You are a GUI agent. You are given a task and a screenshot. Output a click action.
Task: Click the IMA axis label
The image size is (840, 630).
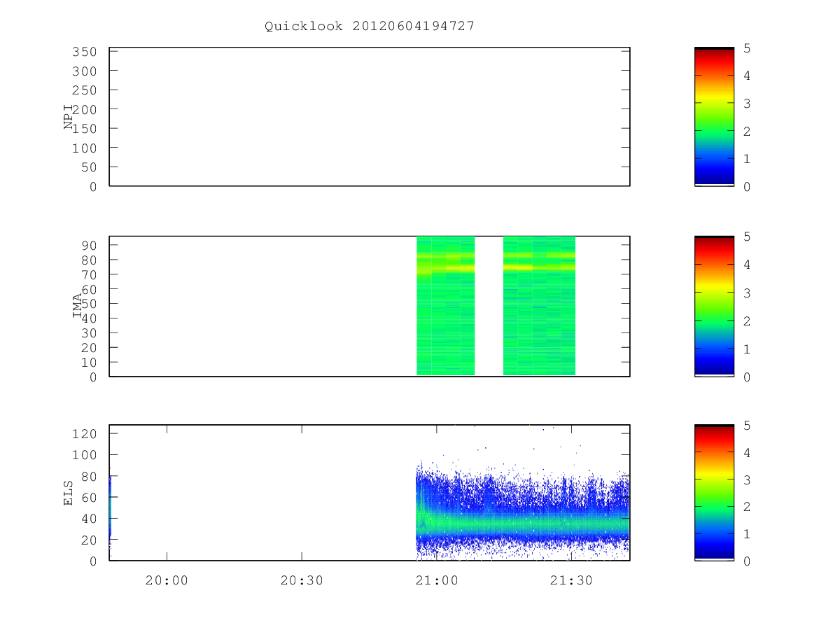(77, 306)
